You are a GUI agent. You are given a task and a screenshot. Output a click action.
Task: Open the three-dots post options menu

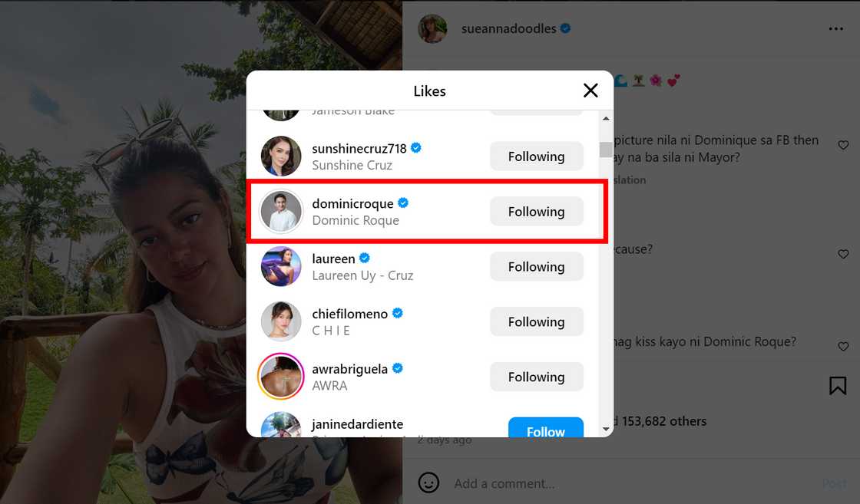point(835,29)
